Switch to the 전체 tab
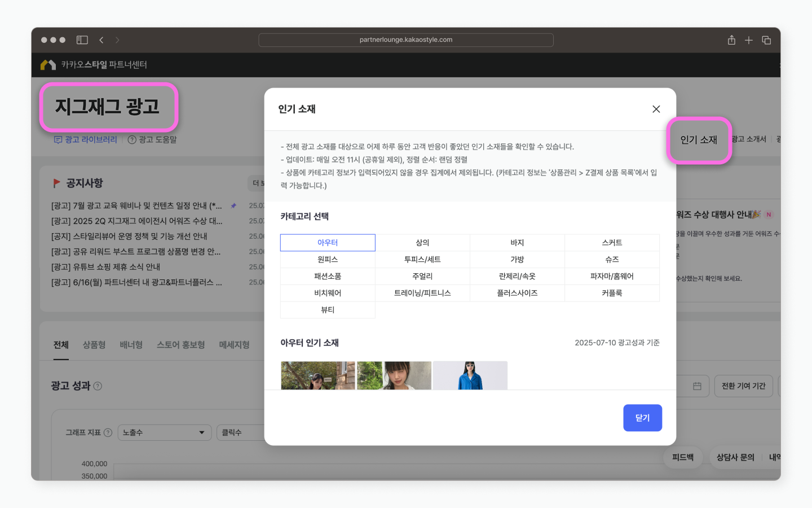The image size is (812, 508). pos(61,345)
